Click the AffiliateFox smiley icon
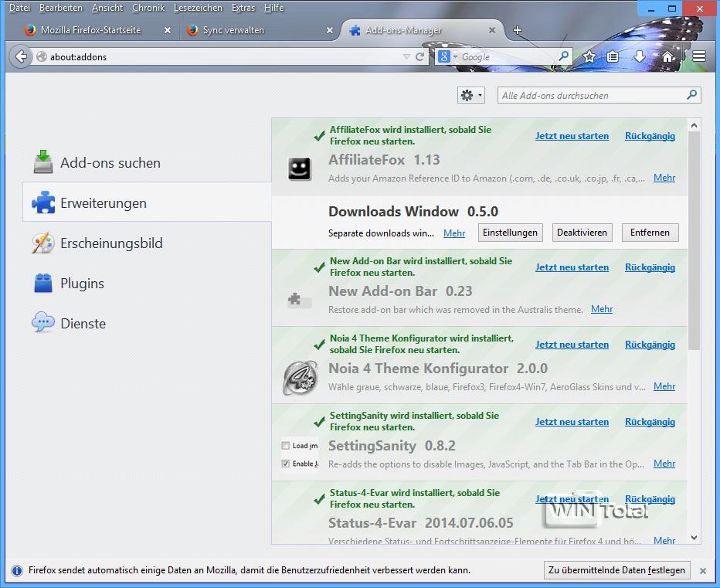Image resolution: width=720 pixels, height=588 pixels. [300, 168]
